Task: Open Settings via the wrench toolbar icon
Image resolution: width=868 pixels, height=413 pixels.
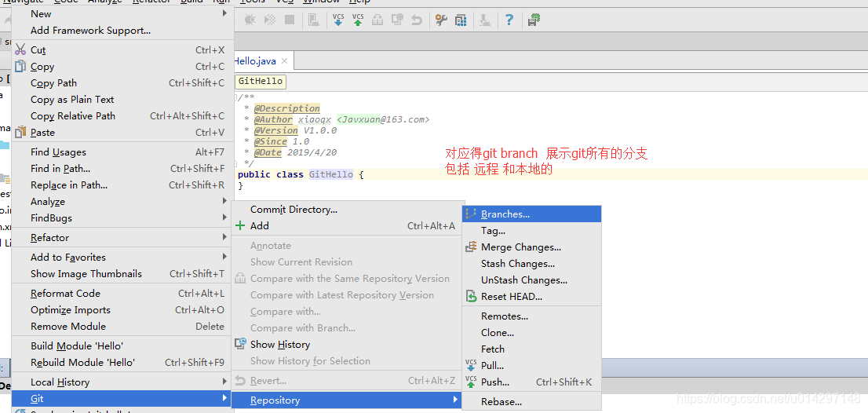Action: 441,20
